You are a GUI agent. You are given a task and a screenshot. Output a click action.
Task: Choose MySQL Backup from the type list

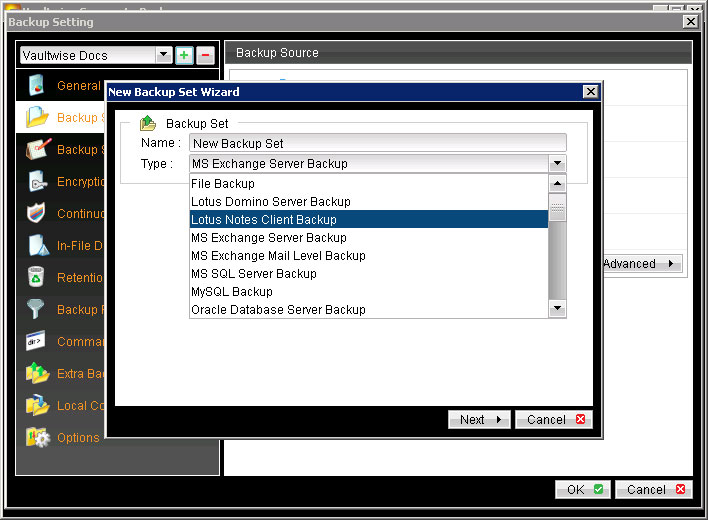(x=368, y=292)
